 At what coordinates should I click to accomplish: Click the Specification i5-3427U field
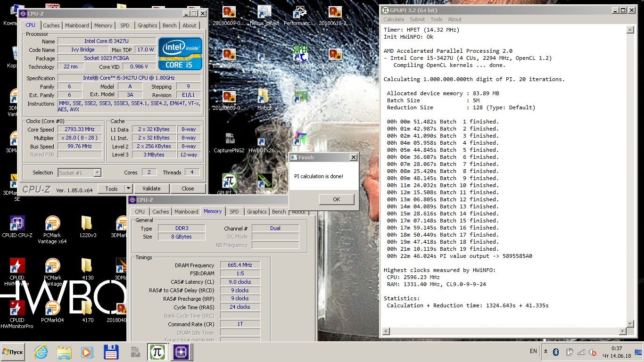[129, 78]
